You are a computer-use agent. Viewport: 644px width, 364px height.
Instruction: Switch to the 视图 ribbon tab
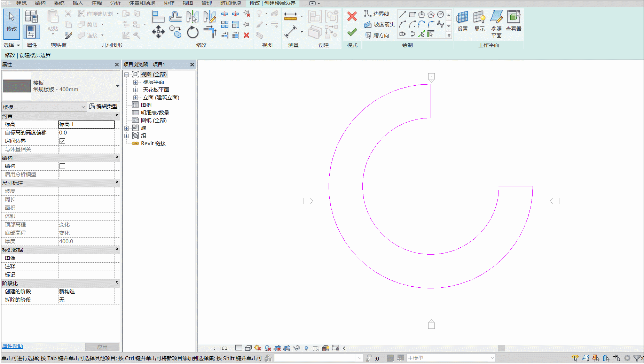(x=188, y=3)
